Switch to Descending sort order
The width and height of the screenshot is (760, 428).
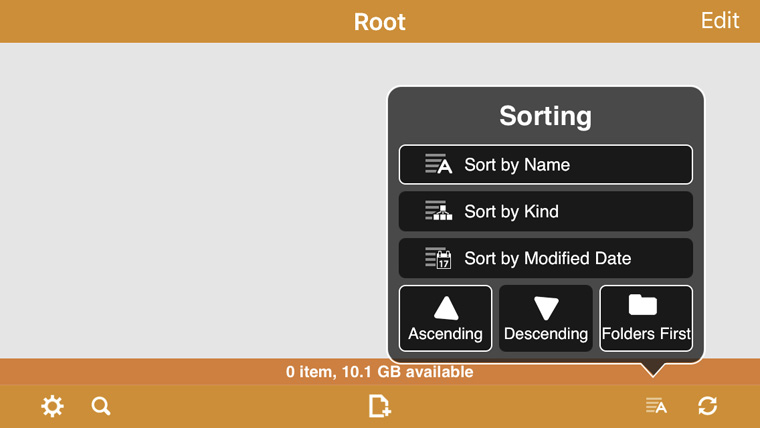point(546,318)
